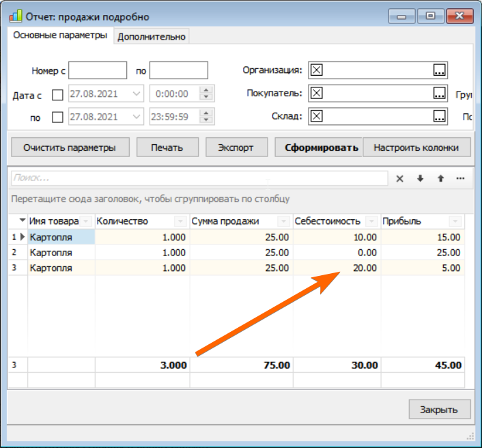
Task: Find next match with down arrow icon
Action: pos(420,178)
